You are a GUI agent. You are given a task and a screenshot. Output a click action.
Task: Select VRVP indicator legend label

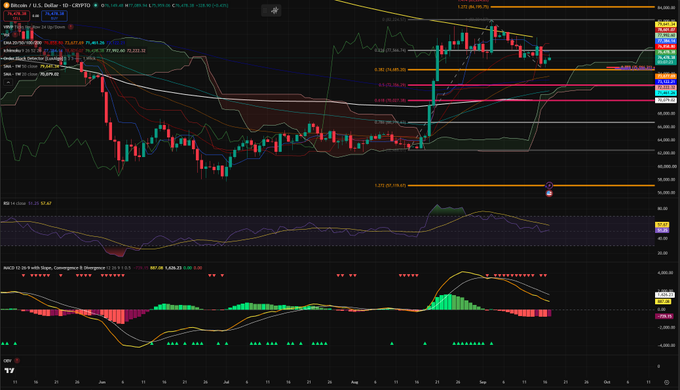(34, 27)
